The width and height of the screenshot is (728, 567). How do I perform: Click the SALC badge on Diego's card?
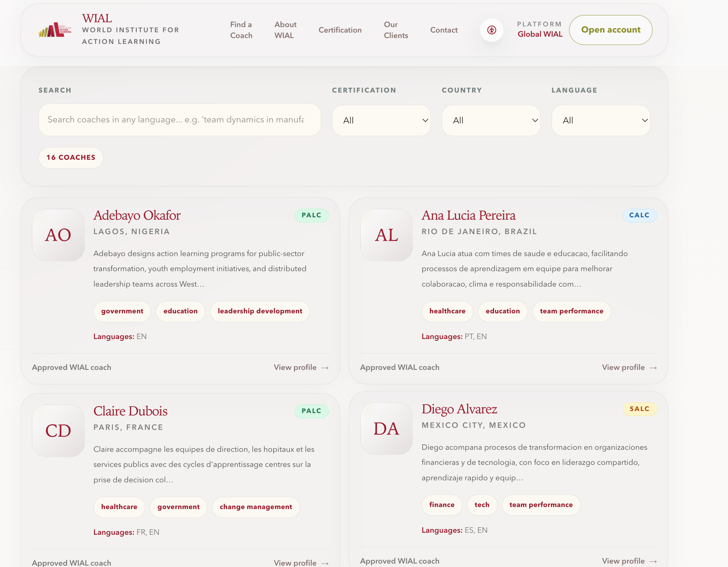pos(639,409)
